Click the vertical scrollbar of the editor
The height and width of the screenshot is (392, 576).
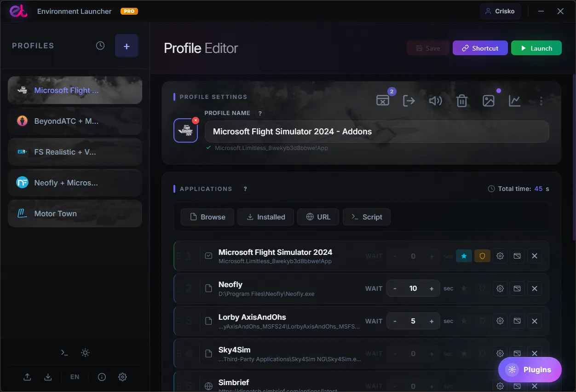click(573, 156)
